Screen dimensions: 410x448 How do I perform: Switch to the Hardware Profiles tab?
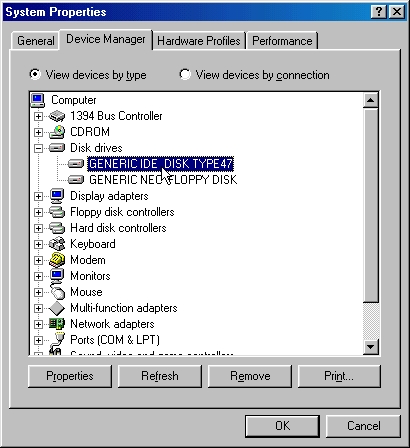click(199, 41)
